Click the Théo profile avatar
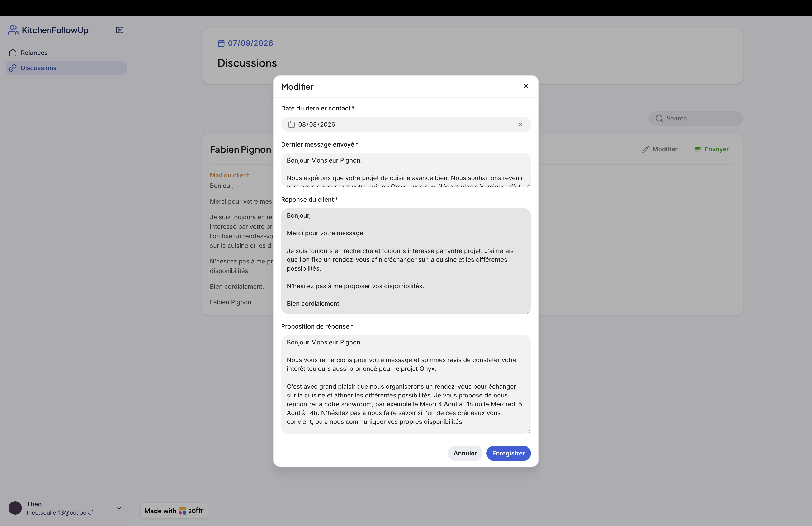This screenshot has height=526, width=812. click(15, 508)
